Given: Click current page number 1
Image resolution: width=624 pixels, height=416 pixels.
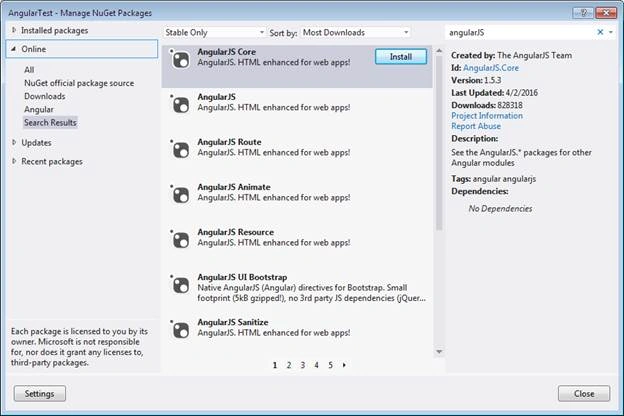Looking at the screenshot, I should 275,365.
